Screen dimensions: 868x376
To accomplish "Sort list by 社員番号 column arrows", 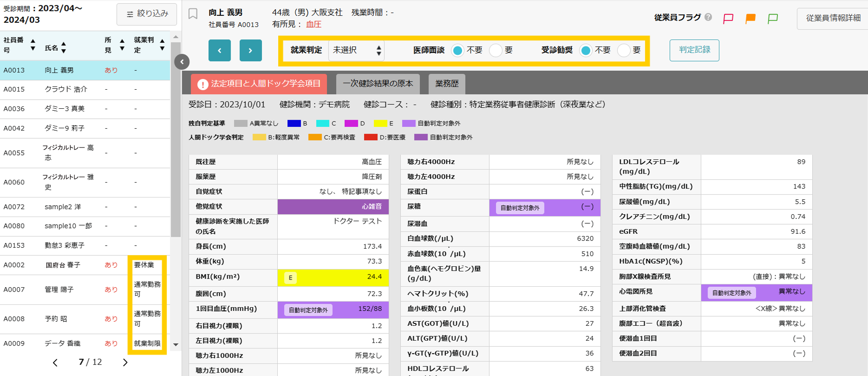I will pyautogui.click(x=33, y=45).
